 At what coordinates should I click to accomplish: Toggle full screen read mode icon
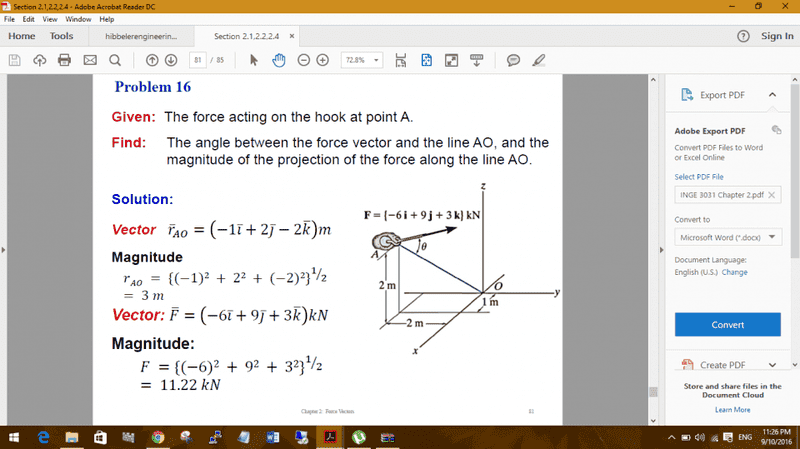click(451, 59)
